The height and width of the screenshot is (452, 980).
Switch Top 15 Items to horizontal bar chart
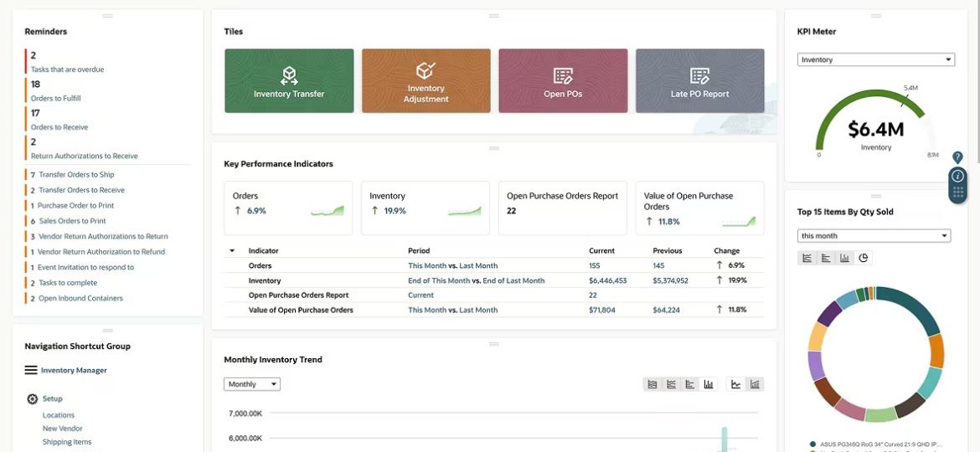pos(826,258)
